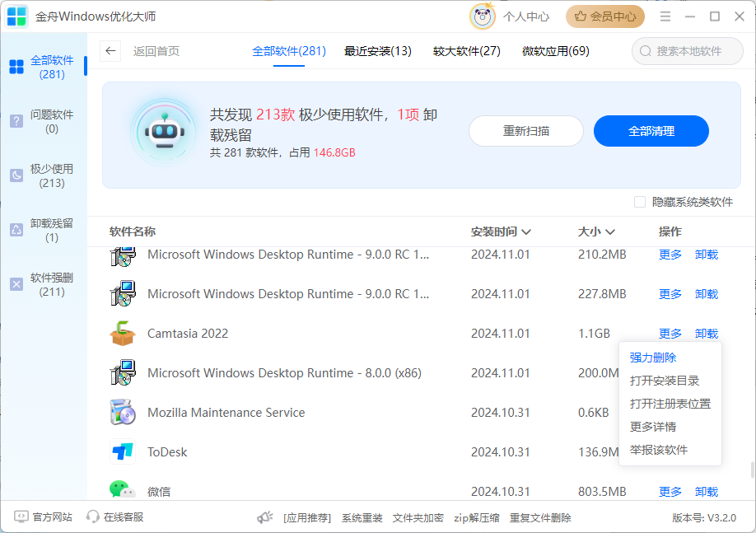The height and width of the screenshot is (533, 756).
Task: Sort by 大小 dropdown arrow
Action: [x=610, y=232]
